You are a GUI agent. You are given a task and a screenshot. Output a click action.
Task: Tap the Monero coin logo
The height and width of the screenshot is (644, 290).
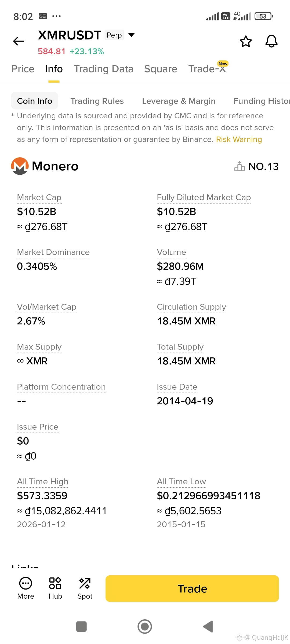click(x=20, y=166)
